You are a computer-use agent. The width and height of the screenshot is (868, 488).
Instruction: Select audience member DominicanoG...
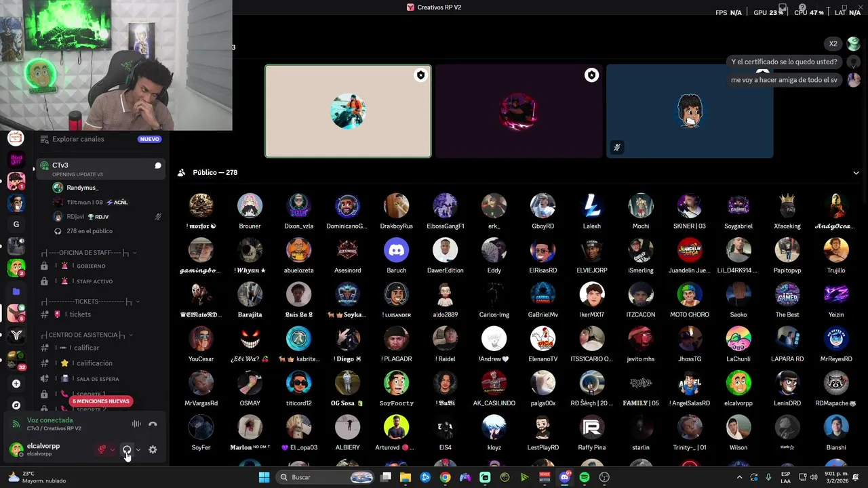(x=347, y=212)
